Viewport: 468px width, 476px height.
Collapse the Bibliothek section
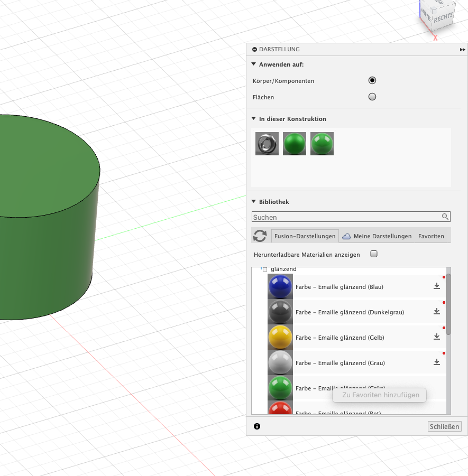(x=254, y=202)
